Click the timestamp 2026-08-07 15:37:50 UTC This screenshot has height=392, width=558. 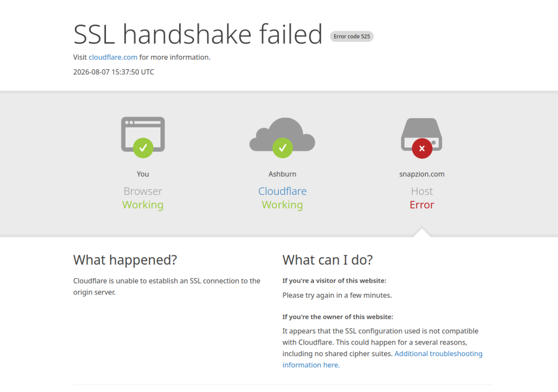point(113,72)
